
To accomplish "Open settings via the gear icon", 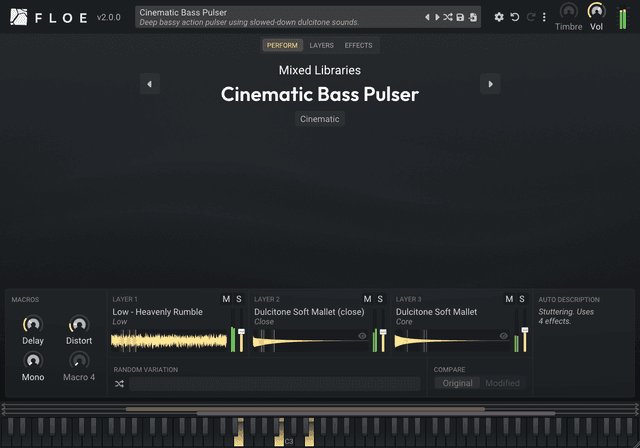I will tap(499, 17).
